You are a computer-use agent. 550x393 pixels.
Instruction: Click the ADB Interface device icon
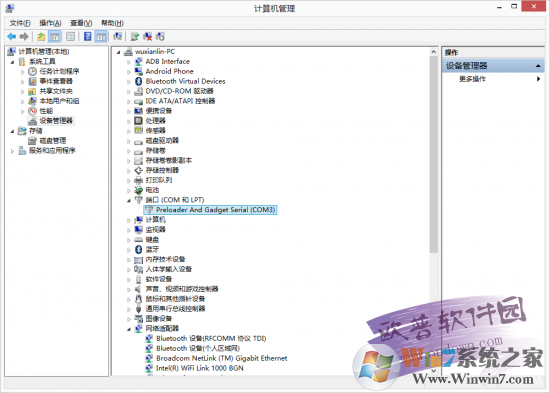139,61
